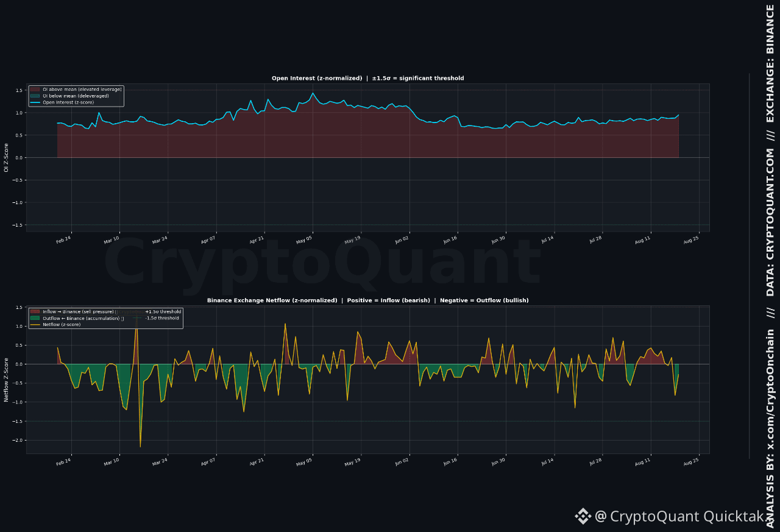The image size is (780, 532).
Task: Click the 'EXCHANGE: BINANCE' sidebar text
Action: click(770, 64)
